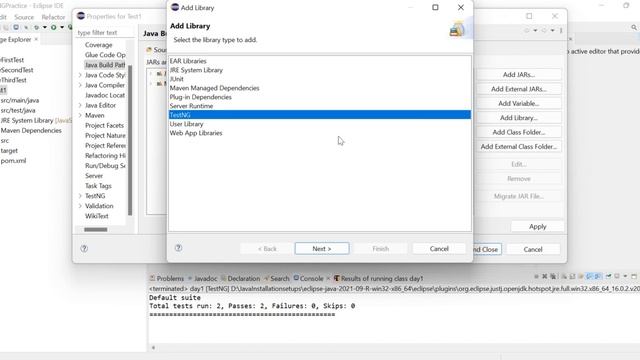Open the Search tab
The height and width of the screenshot is (360, 640).
coord(276,278)
